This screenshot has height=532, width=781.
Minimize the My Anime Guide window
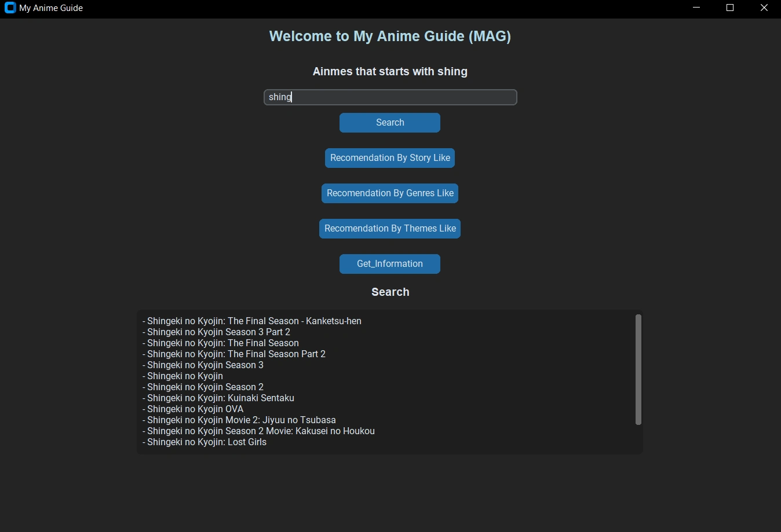tap(696, 8)
